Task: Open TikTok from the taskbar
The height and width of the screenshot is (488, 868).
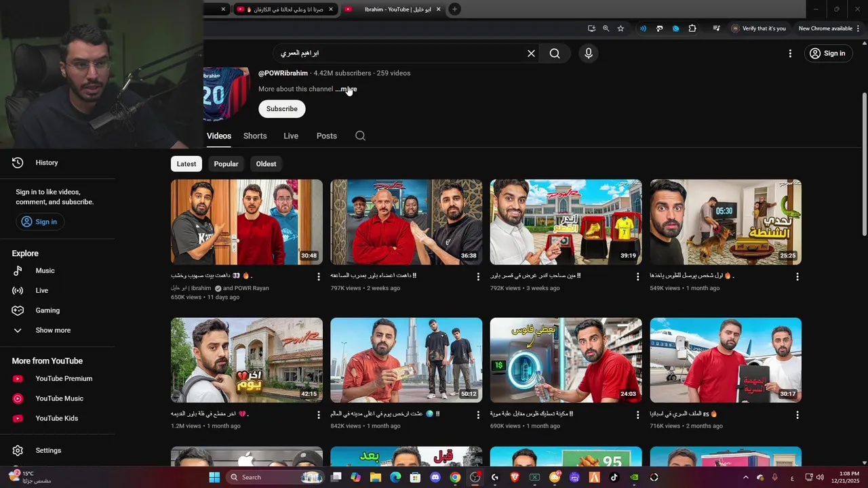Action: pos(614,477)
